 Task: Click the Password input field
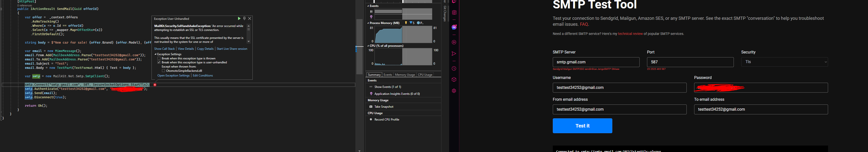pos(761,87)
